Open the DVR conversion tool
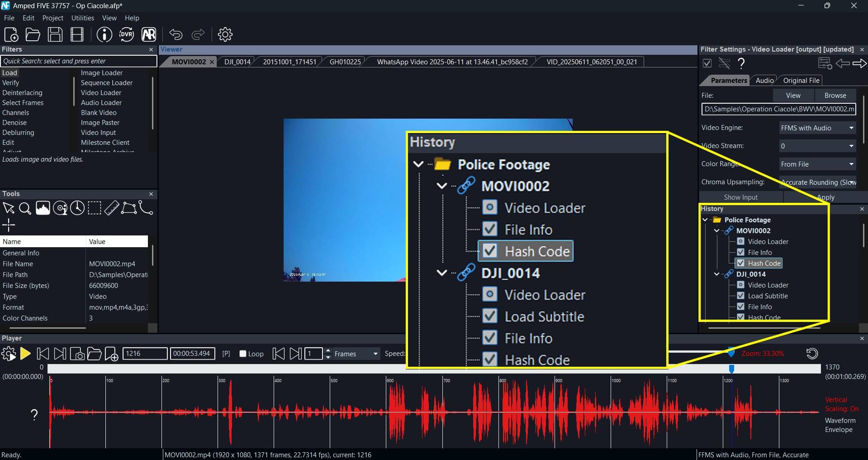This screenshot has height=460, width=868. tap(127, 34)
